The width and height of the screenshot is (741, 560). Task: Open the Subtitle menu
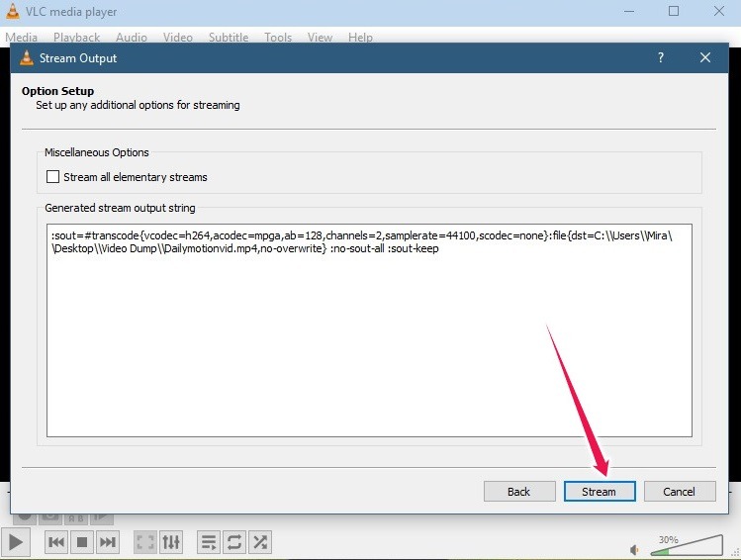pos(229,37)
